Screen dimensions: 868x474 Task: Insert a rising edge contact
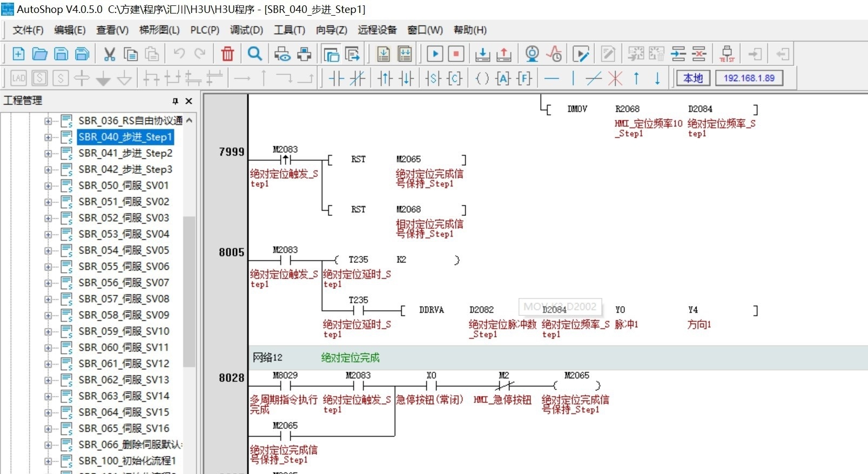coord(385,79)
